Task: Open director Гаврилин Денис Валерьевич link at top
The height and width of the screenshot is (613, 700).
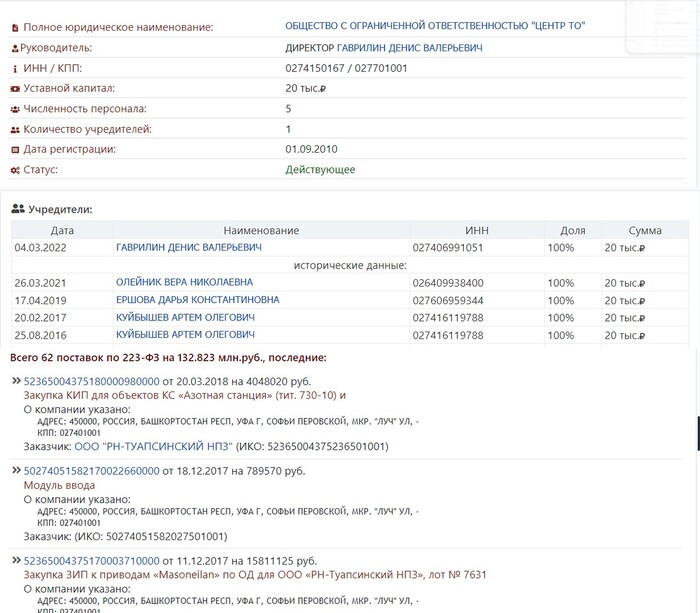Action: coord(384,48)
